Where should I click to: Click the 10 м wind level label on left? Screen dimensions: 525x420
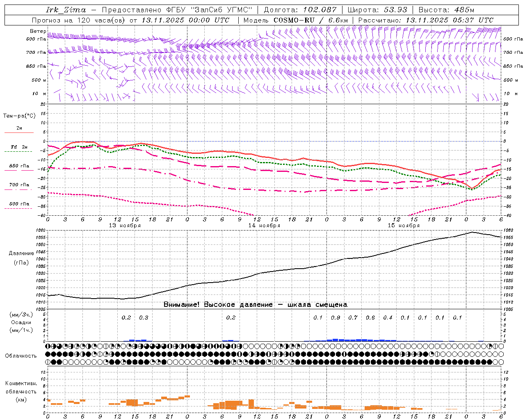click(39, 94)
